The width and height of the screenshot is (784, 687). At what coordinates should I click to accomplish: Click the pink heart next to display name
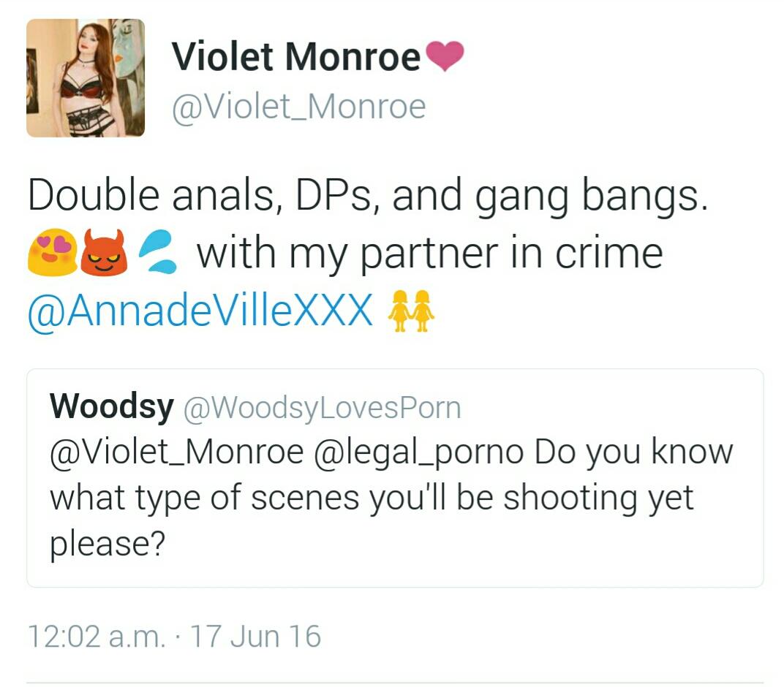tap(445, 56)
